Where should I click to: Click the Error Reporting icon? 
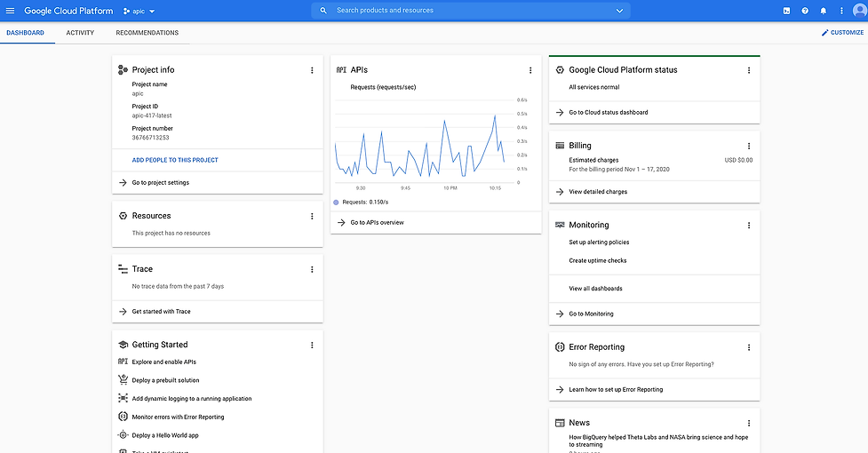pyautogui.click(x=560, y=346)
